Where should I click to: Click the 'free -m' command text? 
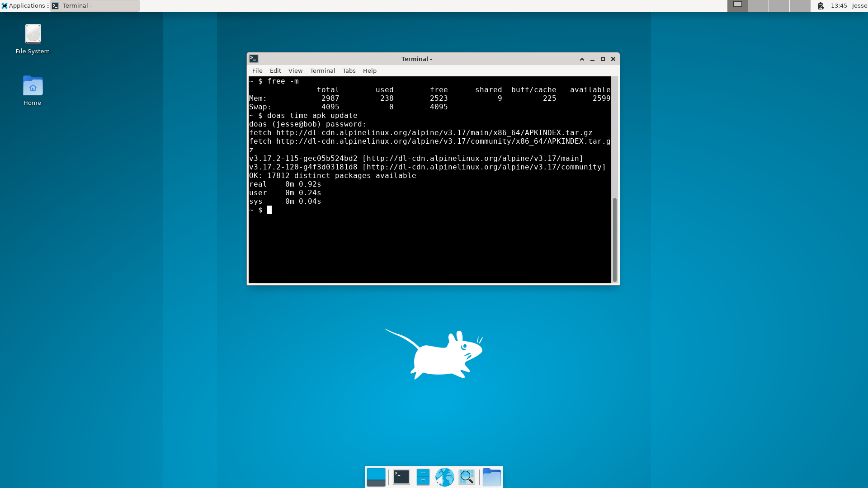tap(283, 81)
